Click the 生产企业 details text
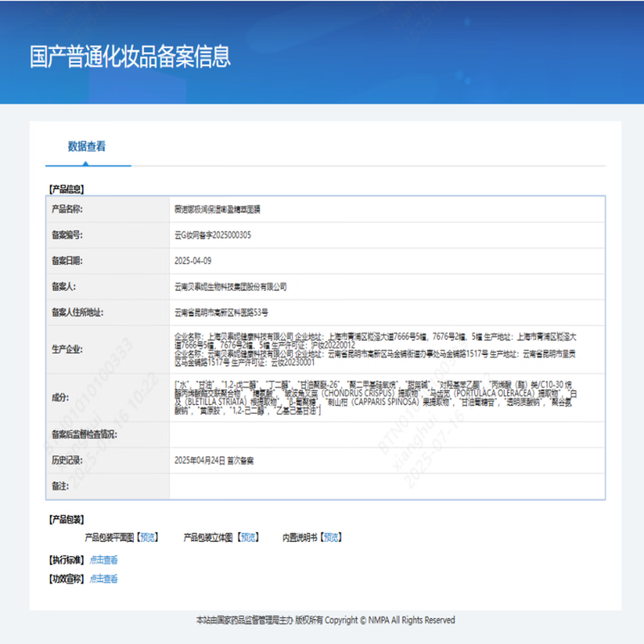Image resolution: width=644 pixels, height=644 pixels. coord(386,349)
